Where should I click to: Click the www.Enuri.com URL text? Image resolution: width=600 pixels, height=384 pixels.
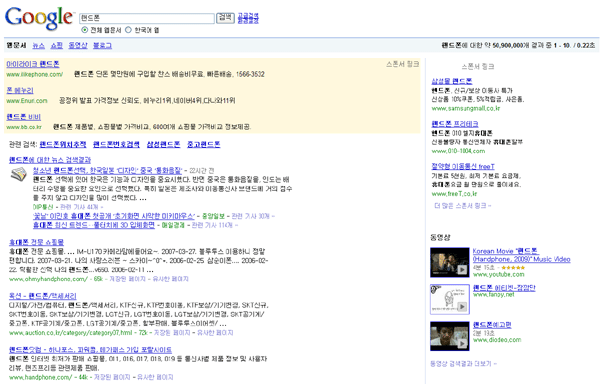(x=27, y=101)
